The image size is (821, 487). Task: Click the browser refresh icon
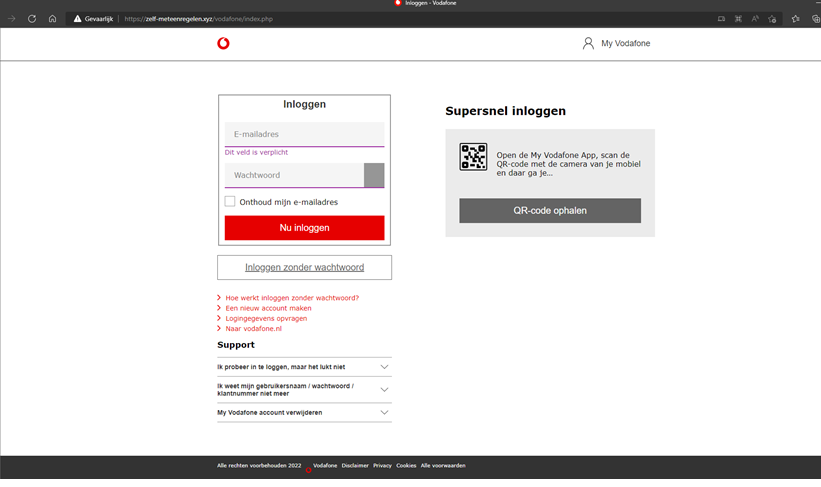[32, 19]
